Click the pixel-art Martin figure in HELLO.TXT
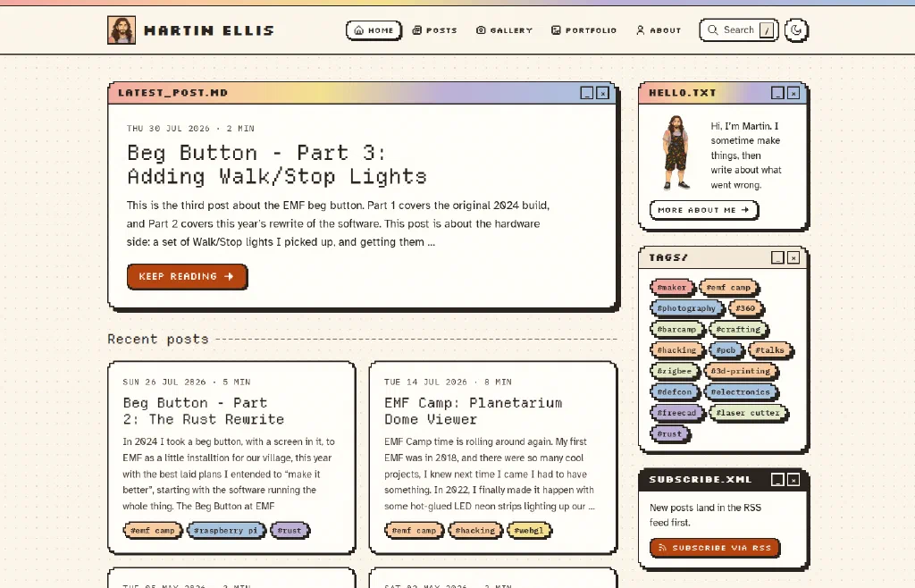This screenshot has height=588, width=915. pos(676,153)
